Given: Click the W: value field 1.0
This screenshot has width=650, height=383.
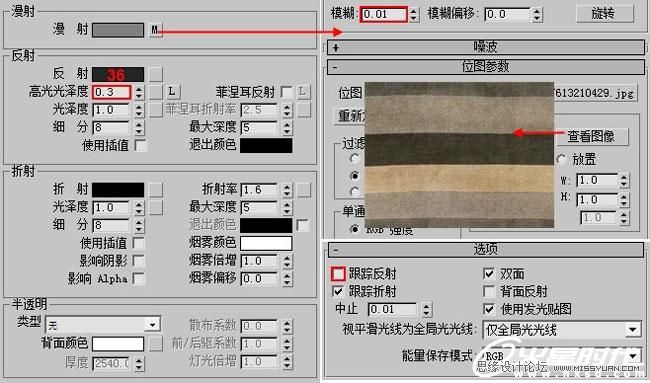Looking at the screenshot, I should click(597, 181).
